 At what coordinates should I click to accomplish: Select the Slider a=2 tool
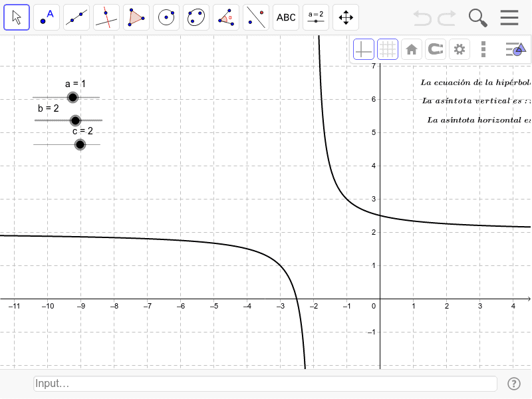coord(315,17)
